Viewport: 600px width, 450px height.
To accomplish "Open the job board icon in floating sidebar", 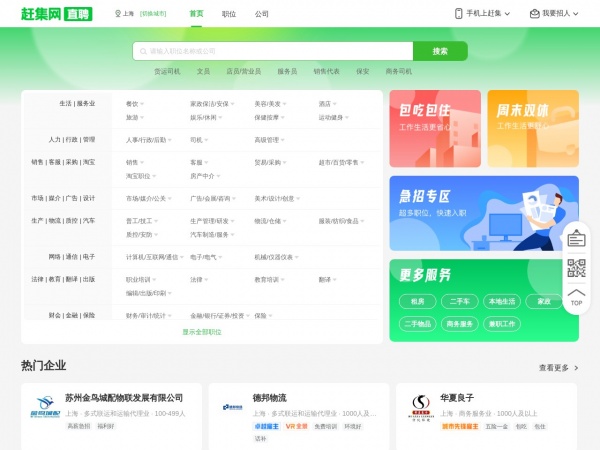I will pos(576,237).
